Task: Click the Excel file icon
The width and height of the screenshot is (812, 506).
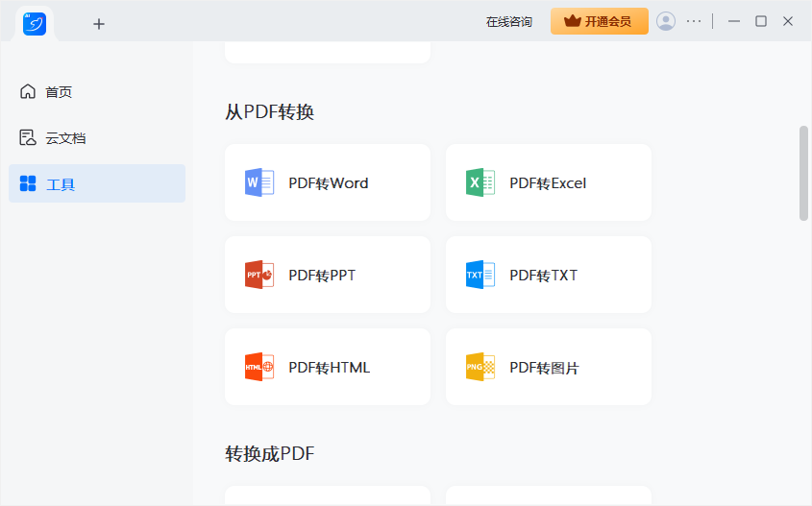Action: coord(480,182)
